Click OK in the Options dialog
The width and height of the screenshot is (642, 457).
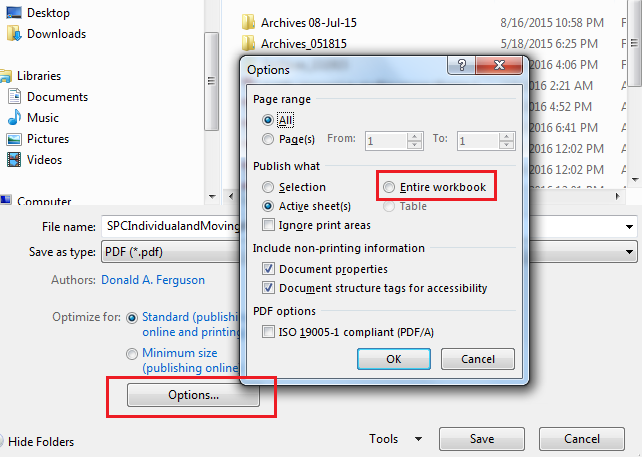(393, 359)
